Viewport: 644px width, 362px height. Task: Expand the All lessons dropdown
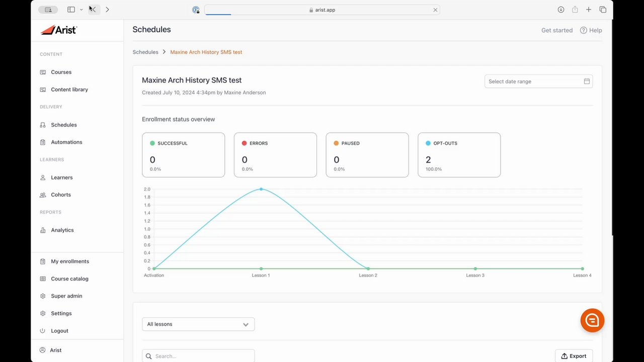pos(198,324)
